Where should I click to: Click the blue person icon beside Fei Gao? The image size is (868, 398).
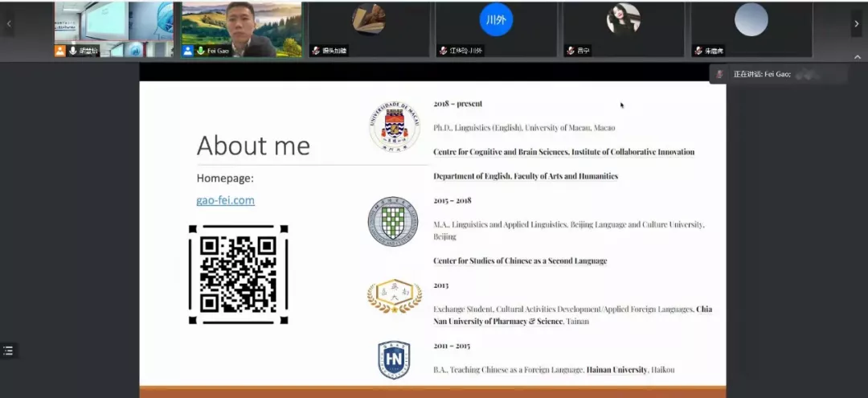(188, 51)
